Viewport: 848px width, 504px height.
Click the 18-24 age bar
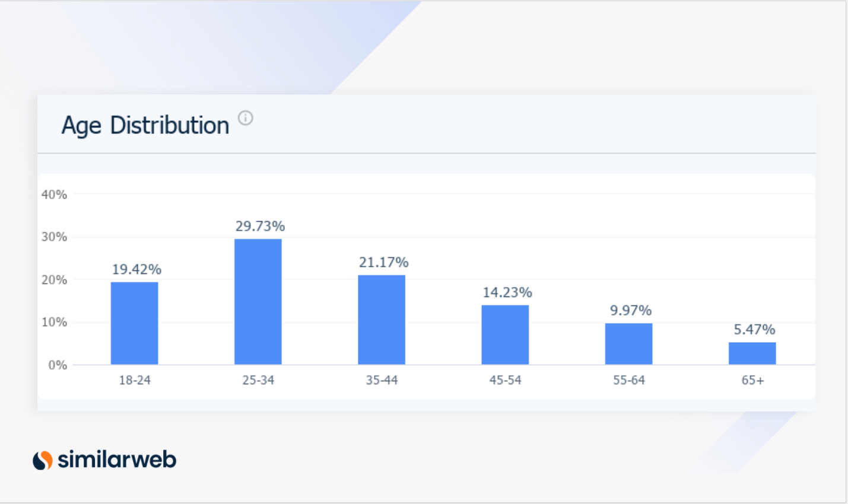[x=134, y=322]
